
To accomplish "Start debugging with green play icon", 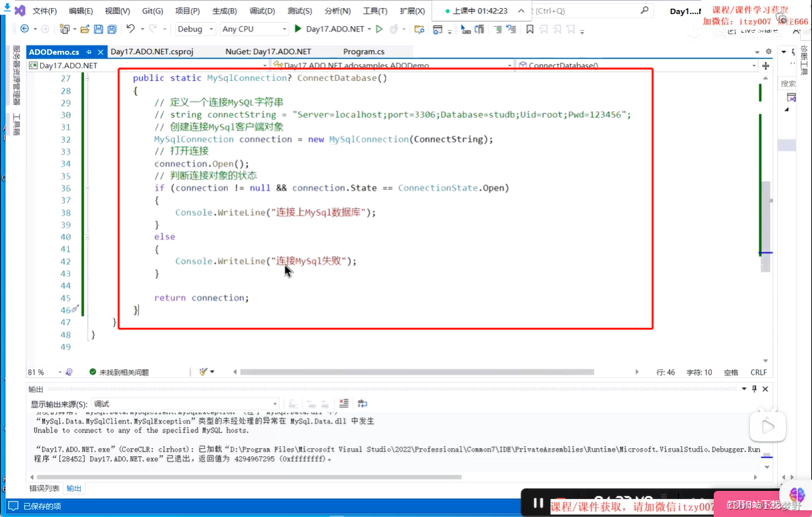I will (298, 29).
